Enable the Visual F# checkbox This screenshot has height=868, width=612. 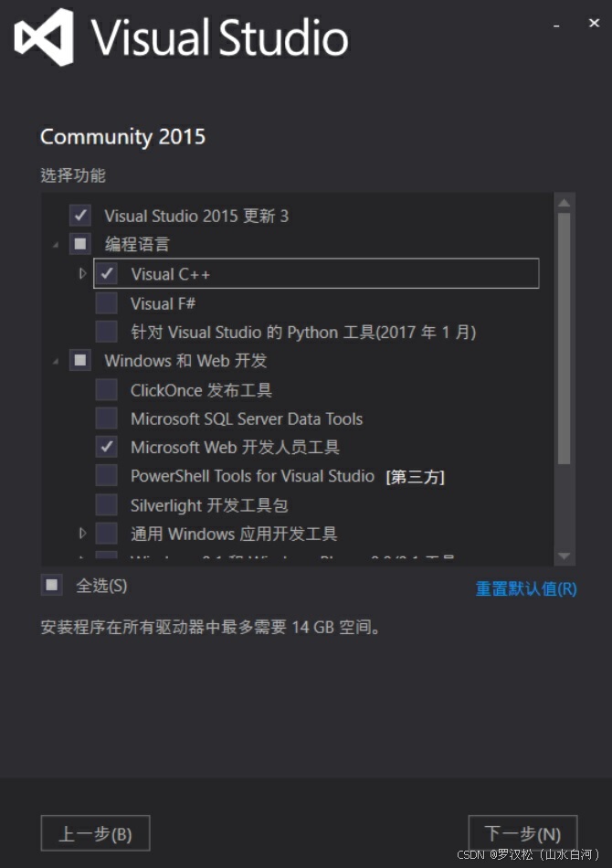[106, 302]
